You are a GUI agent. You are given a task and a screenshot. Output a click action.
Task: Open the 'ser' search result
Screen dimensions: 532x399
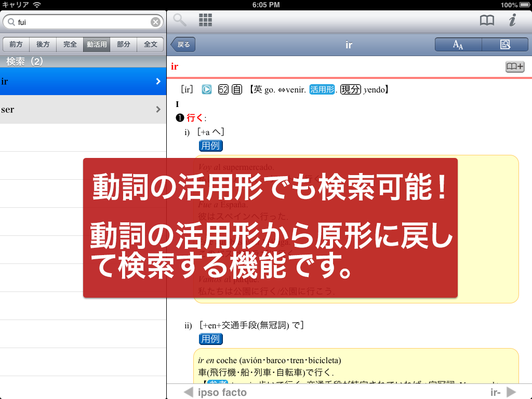tap(83, 109)
